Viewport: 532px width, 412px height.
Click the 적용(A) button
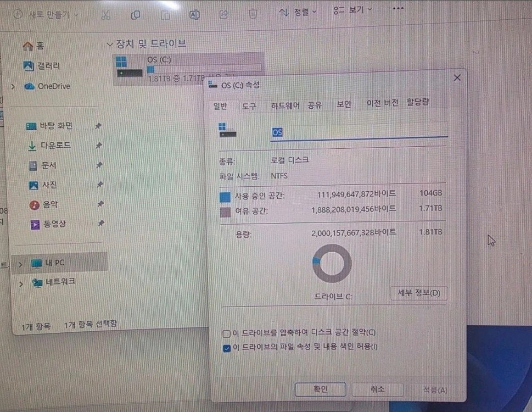pyautogui.click(x=435, y=390)
